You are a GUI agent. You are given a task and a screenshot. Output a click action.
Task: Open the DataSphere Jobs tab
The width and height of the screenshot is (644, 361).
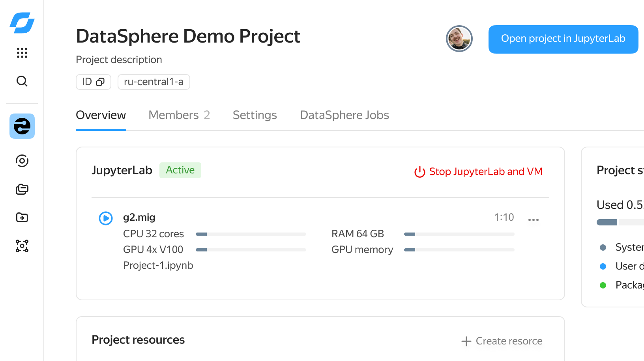[344, 115]
